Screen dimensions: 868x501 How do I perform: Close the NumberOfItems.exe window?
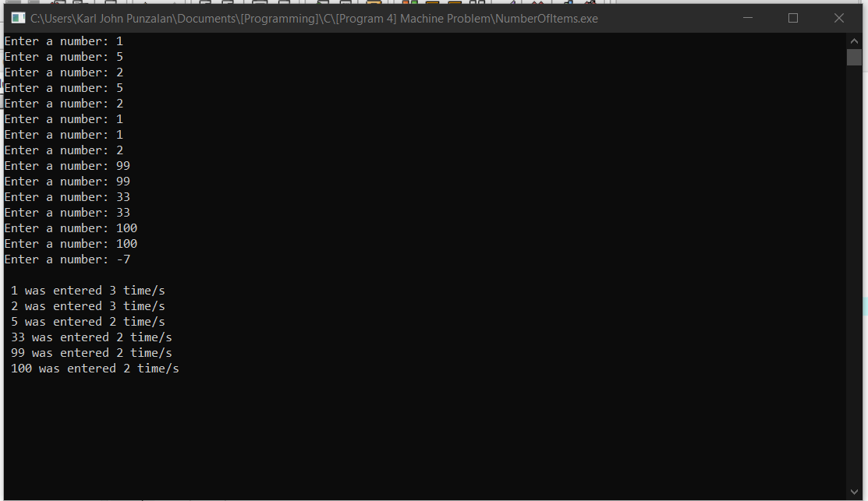coord(838,17)
